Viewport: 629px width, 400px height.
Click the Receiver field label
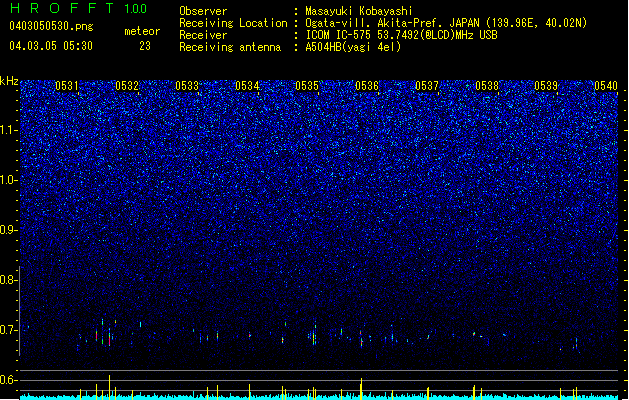coord(203,35)
